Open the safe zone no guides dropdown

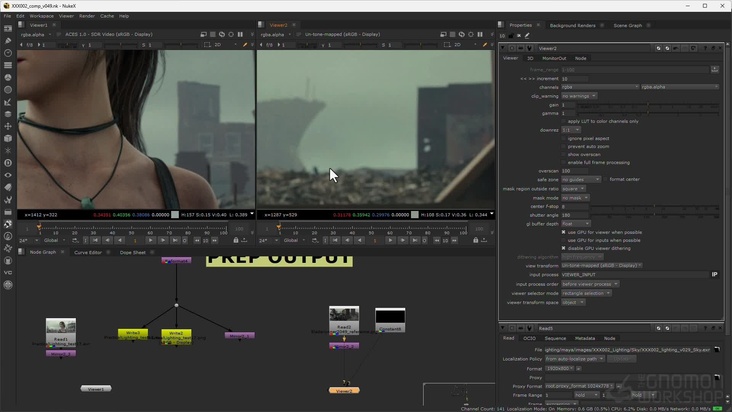[581, 179]
